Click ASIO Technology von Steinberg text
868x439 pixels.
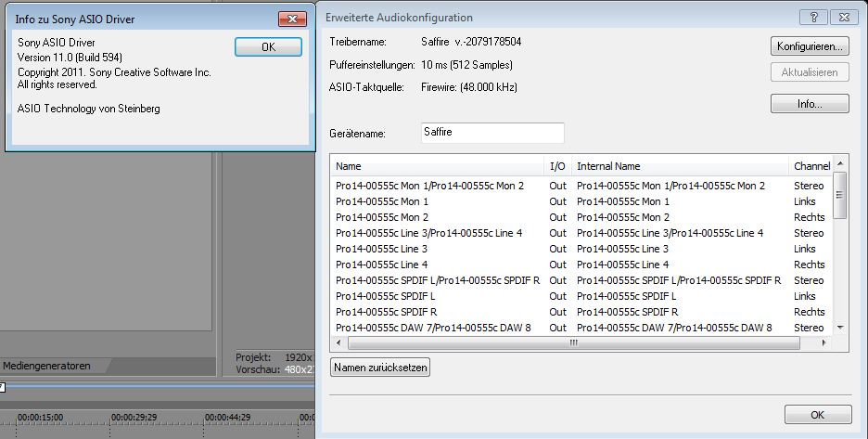click(89, 109)
